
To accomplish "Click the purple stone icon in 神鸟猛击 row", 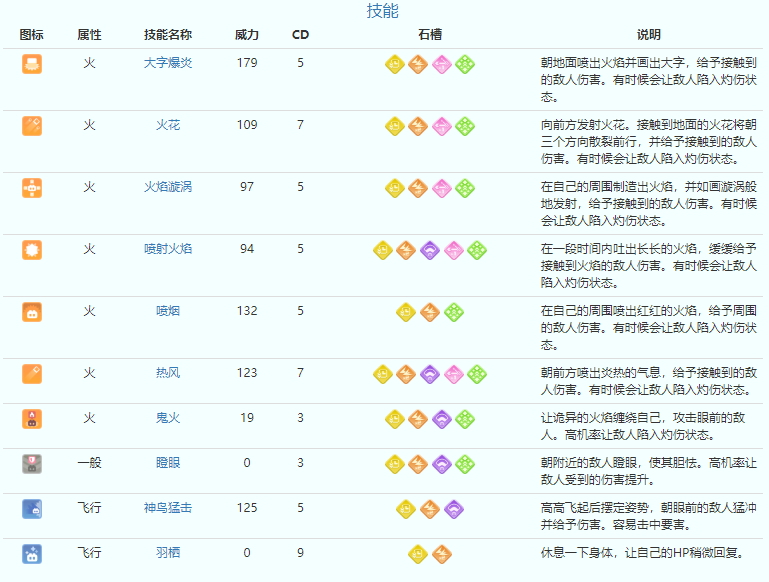I will (453, 509).
